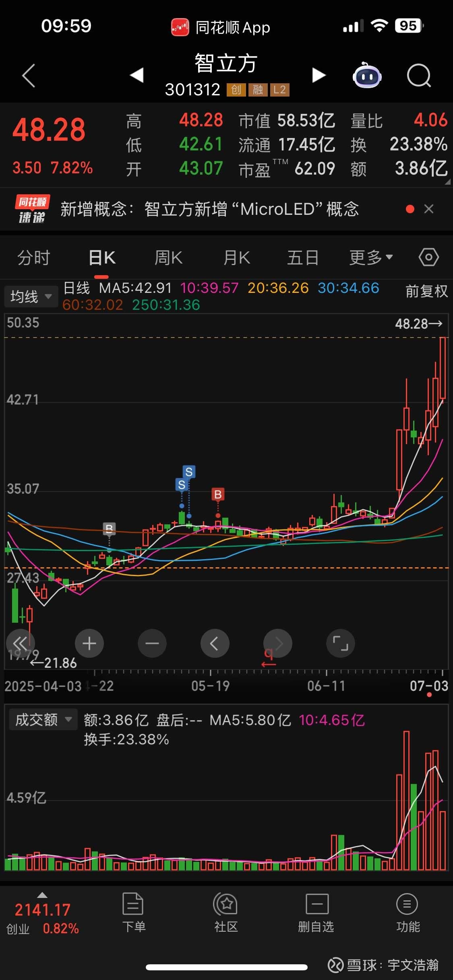Open 同花顺 App return pill

(221, 27)
